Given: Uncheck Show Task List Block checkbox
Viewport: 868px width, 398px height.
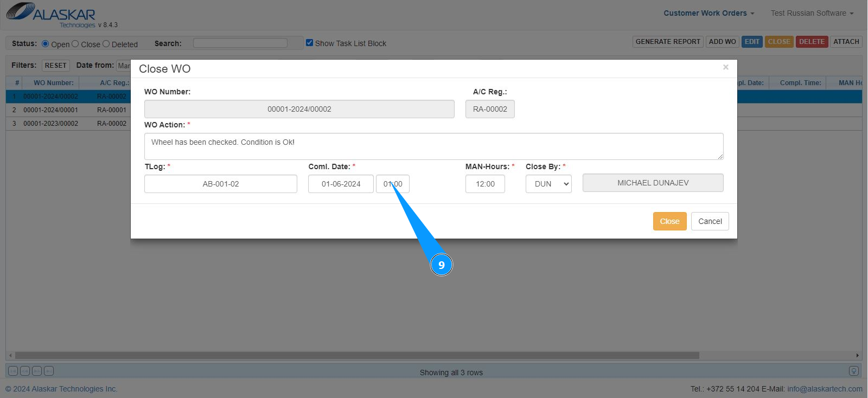Looking at the screenshot, I should click(310, 43).
